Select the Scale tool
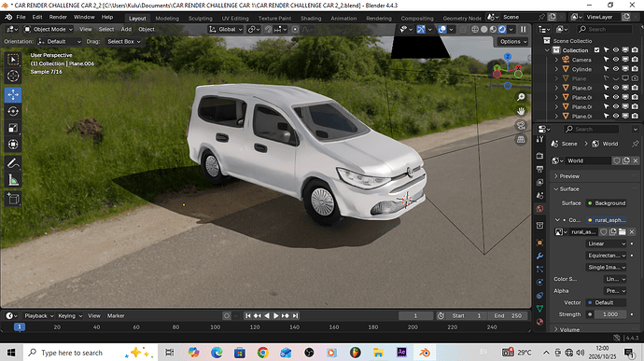The width and height of the screenshot is (644, 361). (x=13, y=128)
